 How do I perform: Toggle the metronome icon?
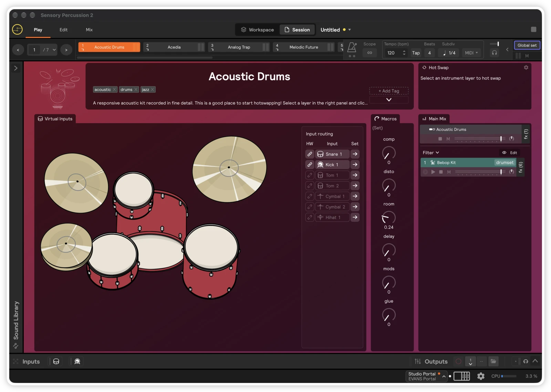coord(352,47)
